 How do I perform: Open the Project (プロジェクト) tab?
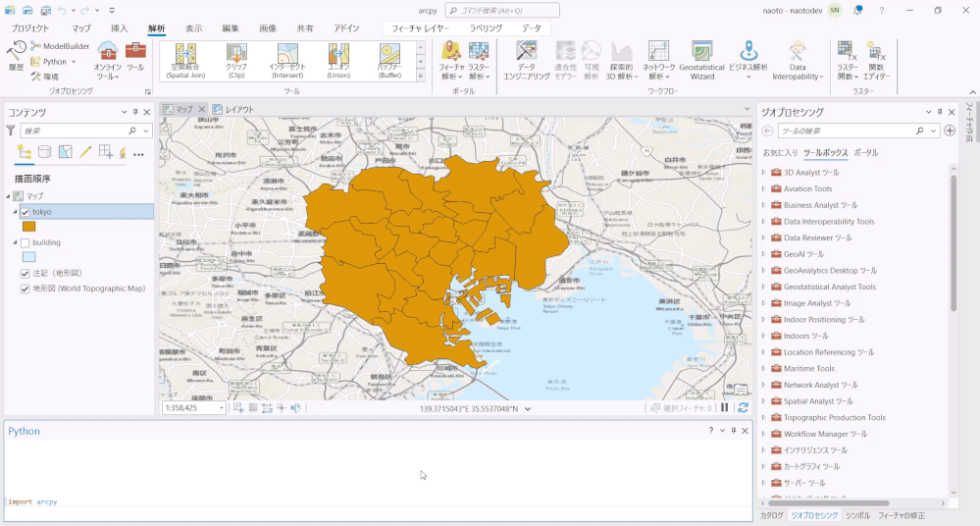click(29, 28)
